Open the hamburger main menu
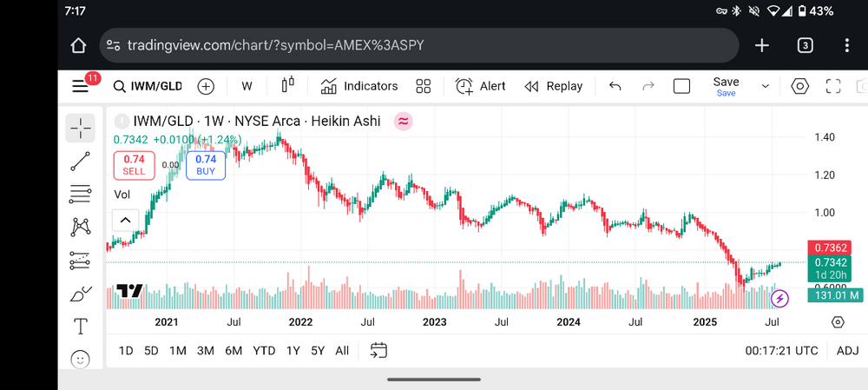Image resolution: width=868 pixels, height=390 pixels. click(x=81, y=86)
